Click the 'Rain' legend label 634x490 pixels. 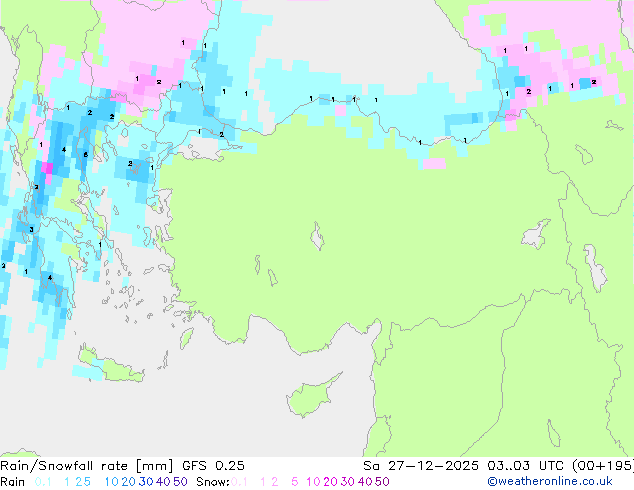point(13,482)
